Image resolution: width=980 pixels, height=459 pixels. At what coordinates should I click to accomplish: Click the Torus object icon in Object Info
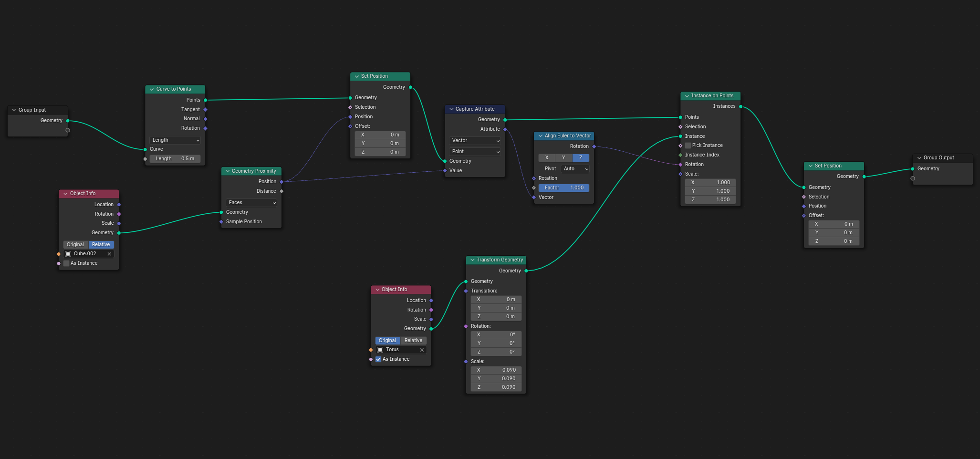point(380,350)
